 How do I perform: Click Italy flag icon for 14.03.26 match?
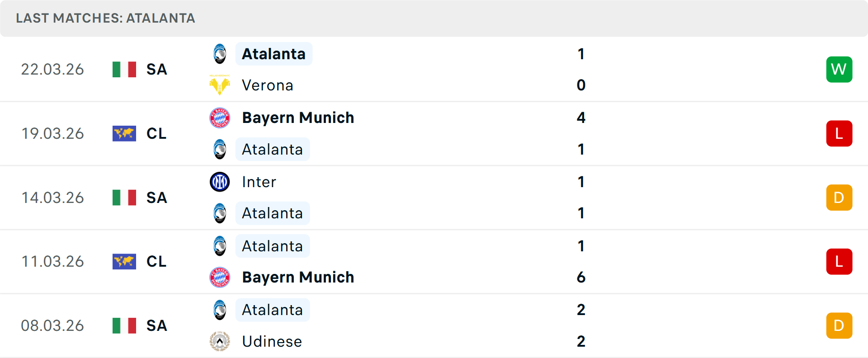click(x=124, y=198)
